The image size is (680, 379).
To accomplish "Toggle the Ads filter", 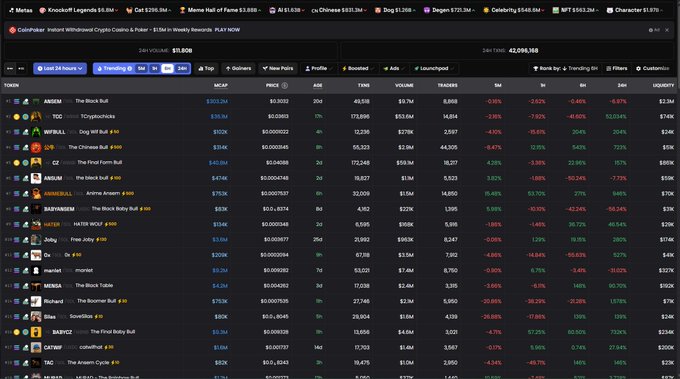I will [x=394, y=69].
